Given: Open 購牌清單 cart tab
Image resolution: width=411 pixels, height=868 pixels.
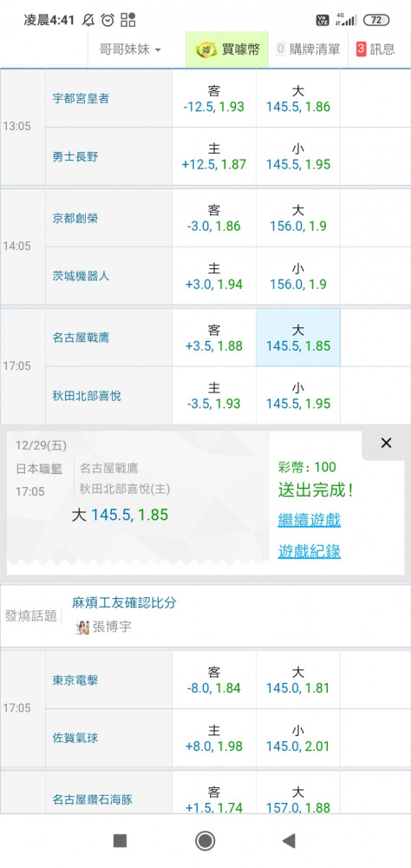Looking at the screenshot, I should (308, 49).
